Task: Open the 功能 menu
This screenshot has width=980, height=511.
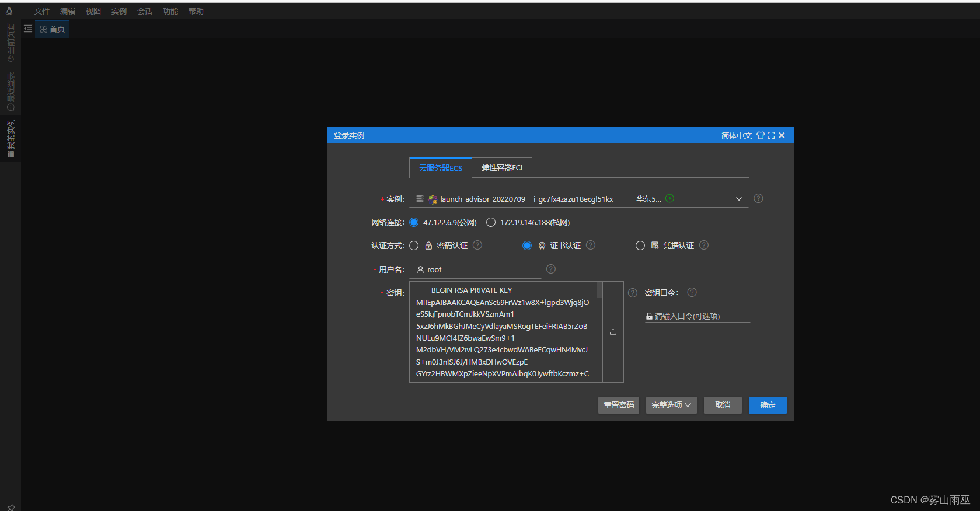Action: 170,11
